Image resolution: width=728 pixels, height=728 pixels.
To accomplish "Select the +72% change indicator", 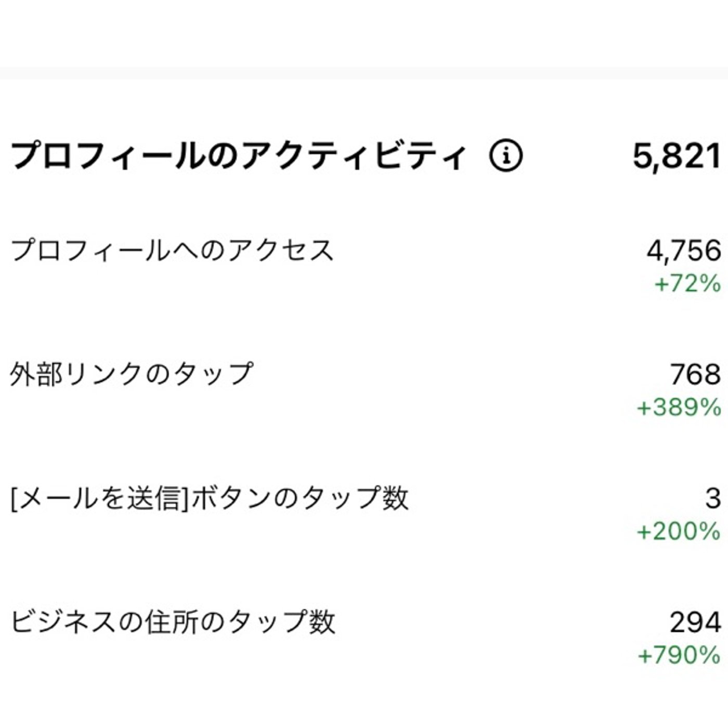I will coord(687,284).
